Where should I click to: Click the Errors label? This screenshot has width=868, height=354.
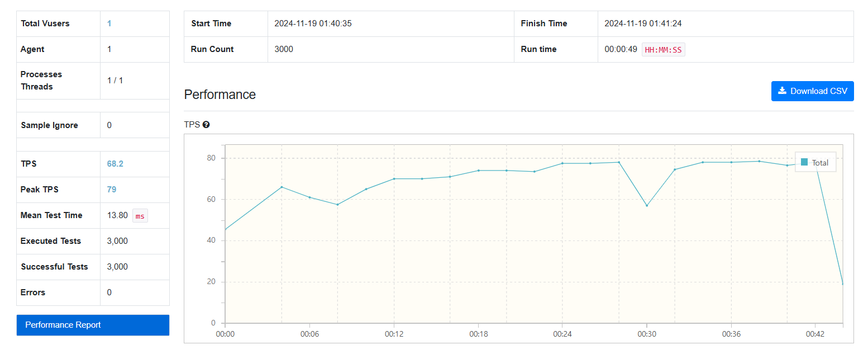tap(33, 292)
